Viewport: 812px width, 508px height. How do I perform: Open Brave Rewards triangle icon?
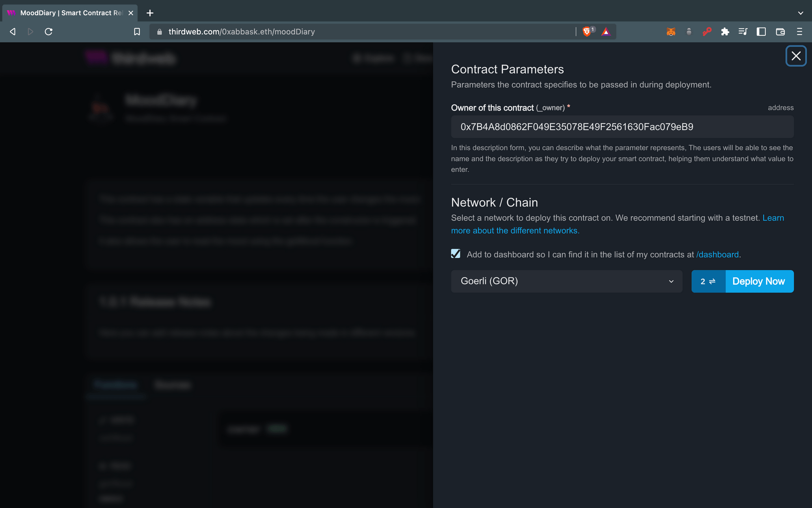[606, 32]
